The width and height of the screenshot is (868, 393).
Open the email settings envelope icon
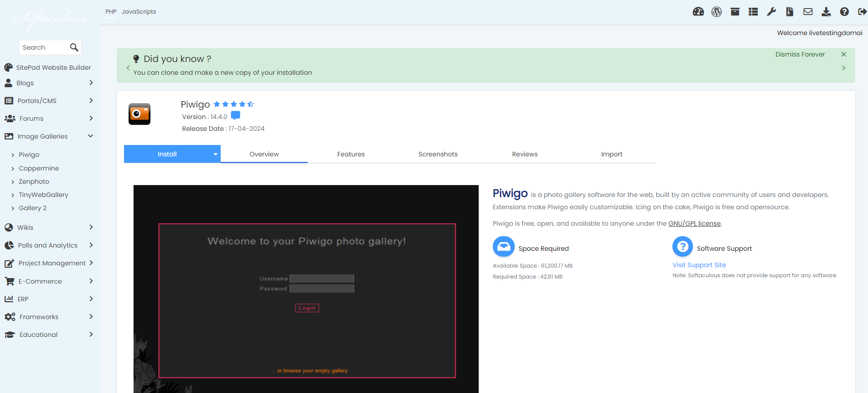808,12
